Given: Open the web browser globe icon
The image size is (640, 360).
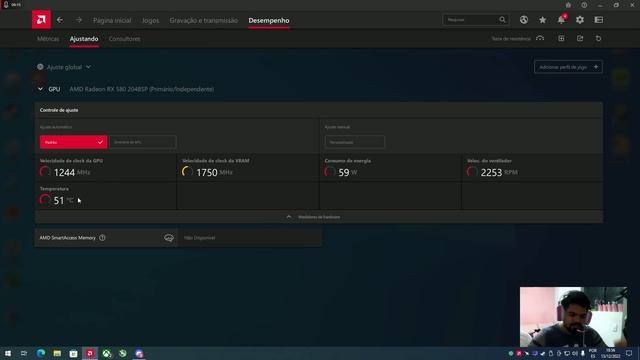Looking at the screenshot, I should [524, 20].
